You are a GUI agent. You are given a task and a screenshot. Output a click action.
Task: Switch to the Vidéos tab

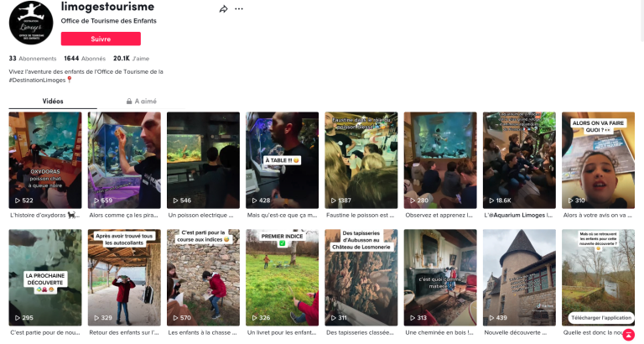(53, 101)
